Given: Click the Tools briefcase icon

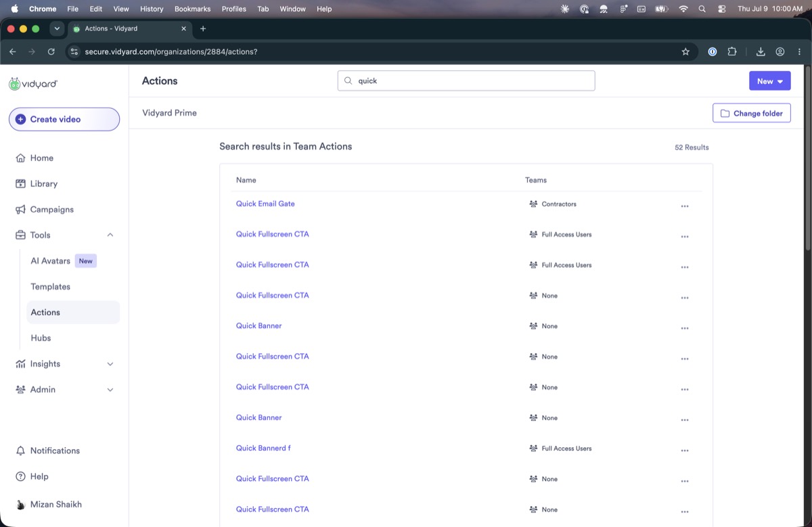Looking at the screenshot, I should coord(20,235).
